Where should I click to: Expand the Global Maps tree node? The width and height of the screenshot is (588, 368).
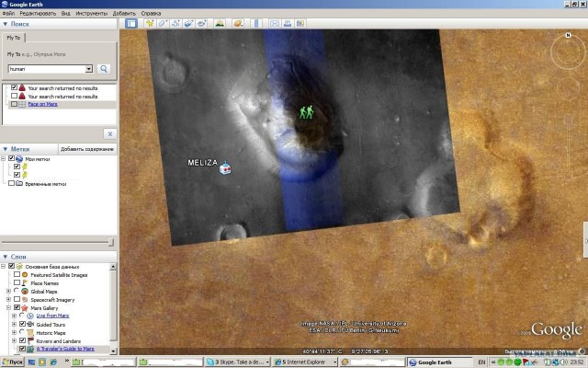pos(8,291)
